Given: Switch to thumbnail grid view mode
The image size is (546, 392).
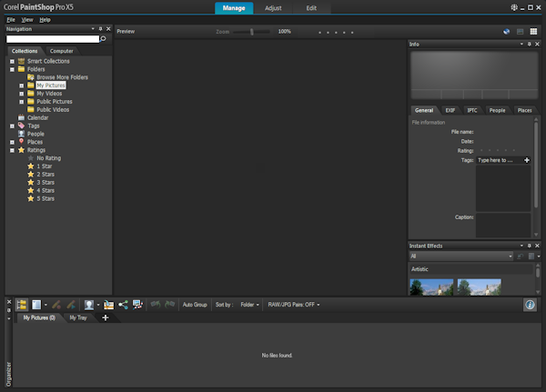Looking at the screenshot, I should [533, 31].
